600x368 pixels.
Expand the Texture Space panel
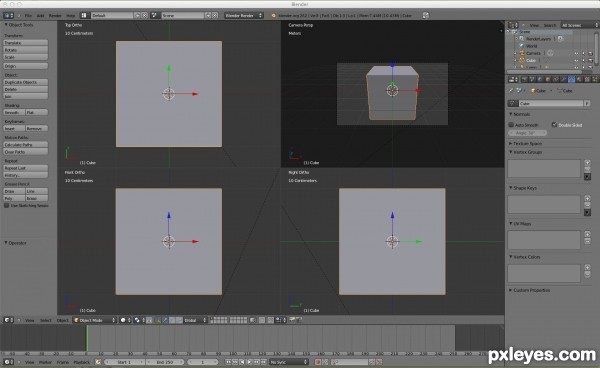(510, 143)
